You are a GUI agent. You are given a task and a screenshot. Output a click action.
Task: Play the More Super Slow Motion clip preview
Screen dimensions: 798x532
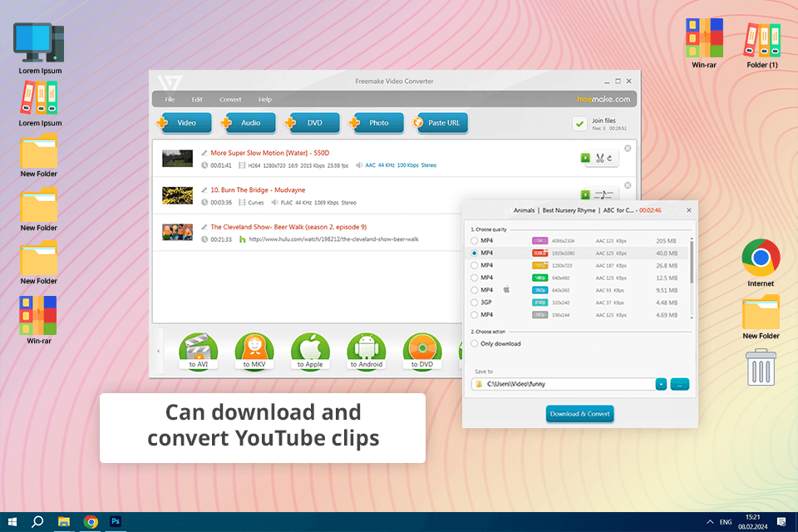[585, 158]
